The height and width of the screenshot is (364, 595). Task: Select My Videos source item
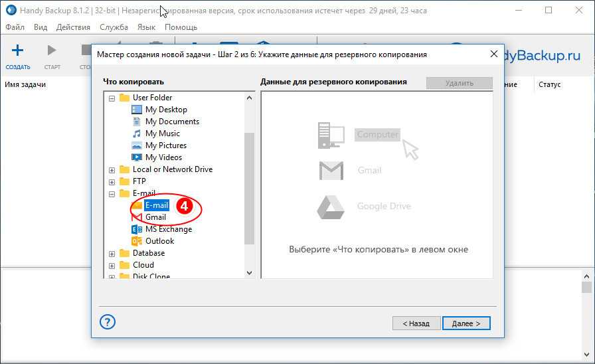(x=163, y=157)
